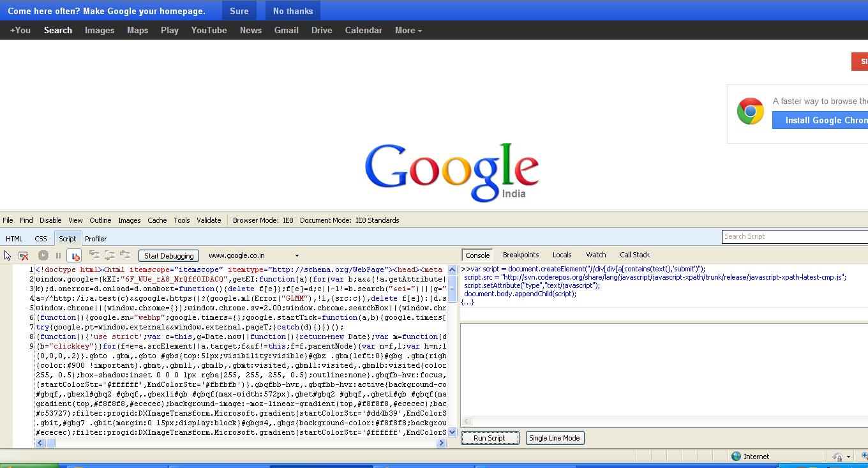Switch to the HTML tab
The height and width of the screenshot is (468, 868).
click(14, 238)
